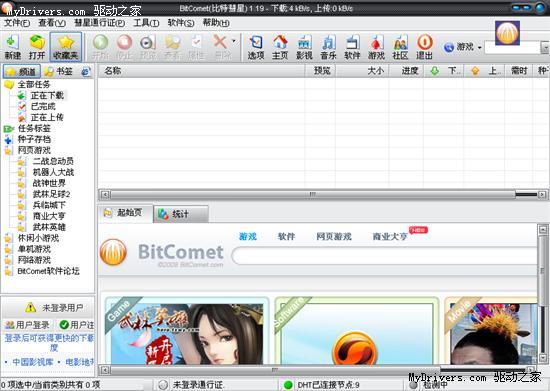Open the dropdown arrow next to delete icon
Screen dimensions: 550x391
coord(234,42)
